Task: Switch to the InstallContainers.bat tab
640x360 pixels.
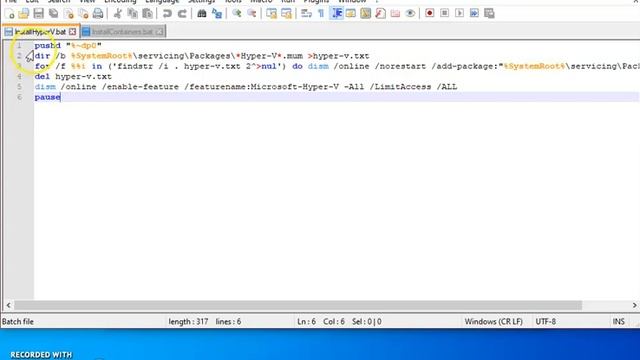Action: click(x=122, y=31)
